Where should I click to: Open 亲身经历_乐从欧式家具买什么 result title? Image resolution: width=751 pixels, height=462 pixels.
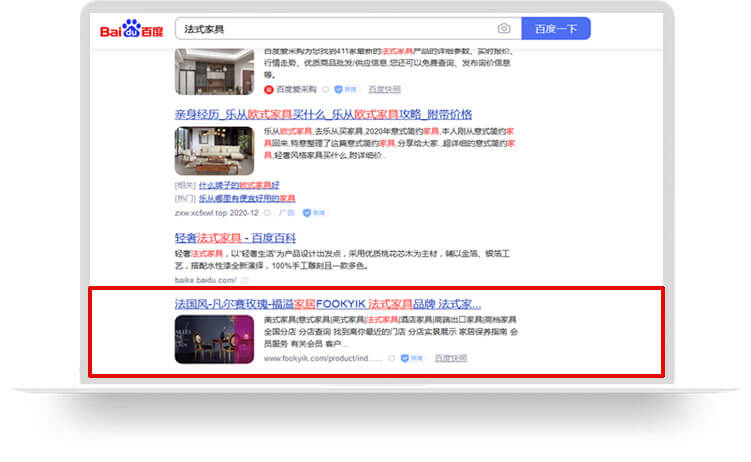point(323,114)
